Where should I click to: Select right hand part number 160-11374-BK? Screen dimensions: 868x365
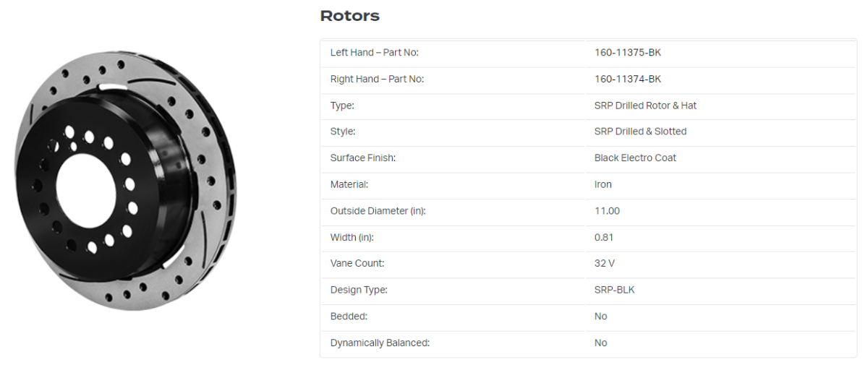(627, 79)
